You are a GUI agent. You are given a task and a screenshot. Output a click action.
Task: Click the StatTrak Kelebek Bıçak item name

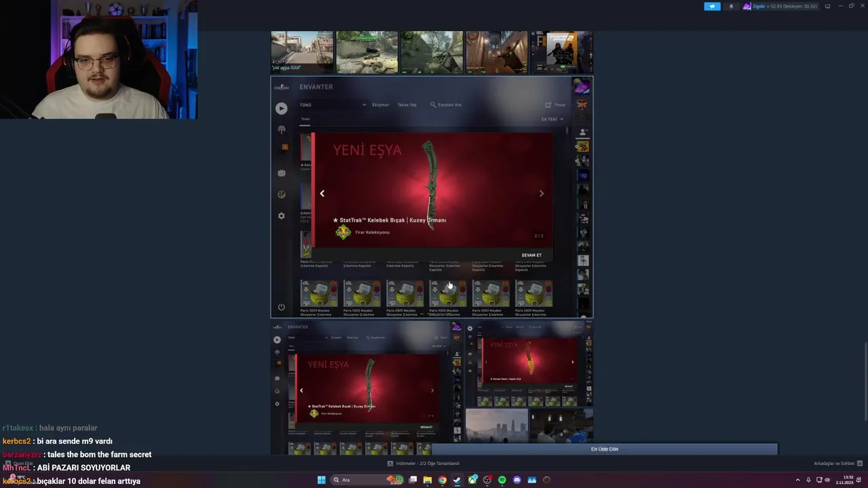click(389, 220)
